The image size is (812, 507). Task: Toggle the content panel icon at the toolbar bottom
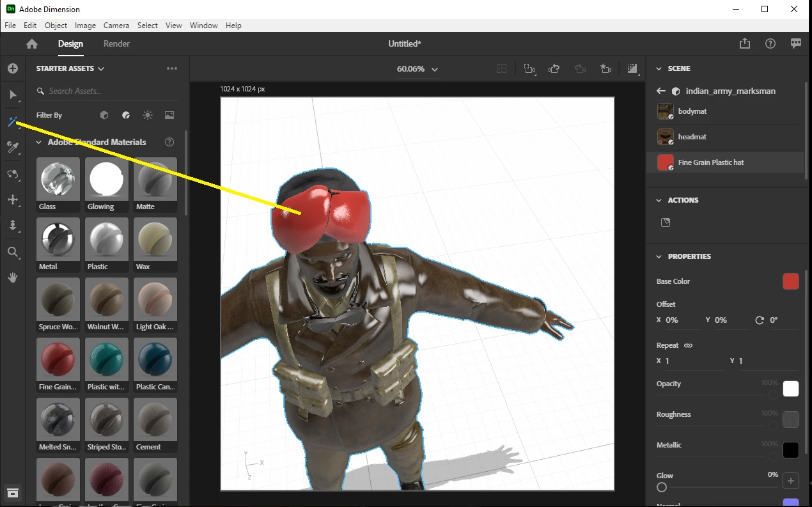(x=13, y=492)
